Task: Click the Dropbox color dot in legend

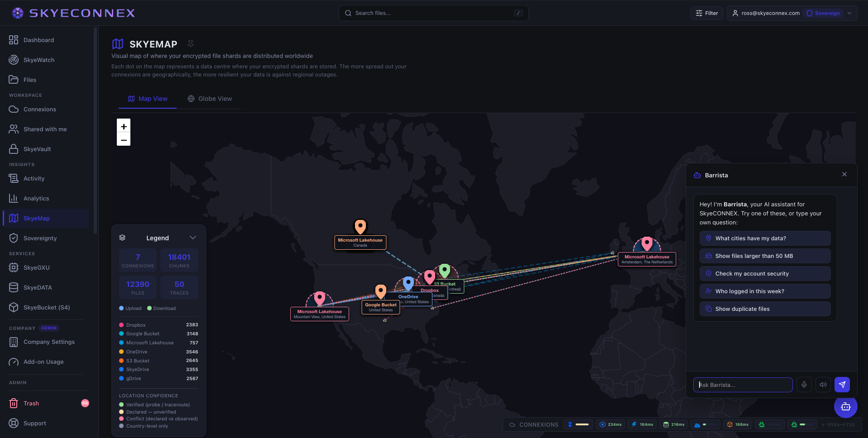Action: coord(121,325)
